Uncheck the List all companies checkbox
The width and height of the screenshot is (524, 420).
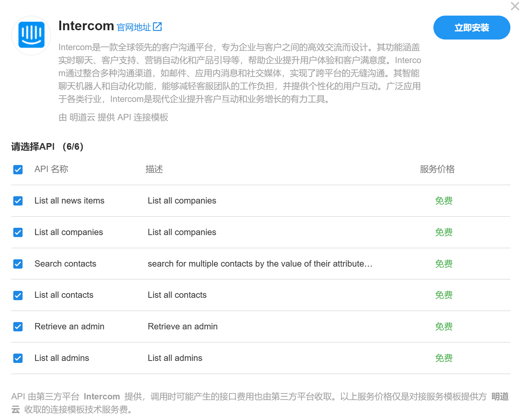[x=18, y=232]
